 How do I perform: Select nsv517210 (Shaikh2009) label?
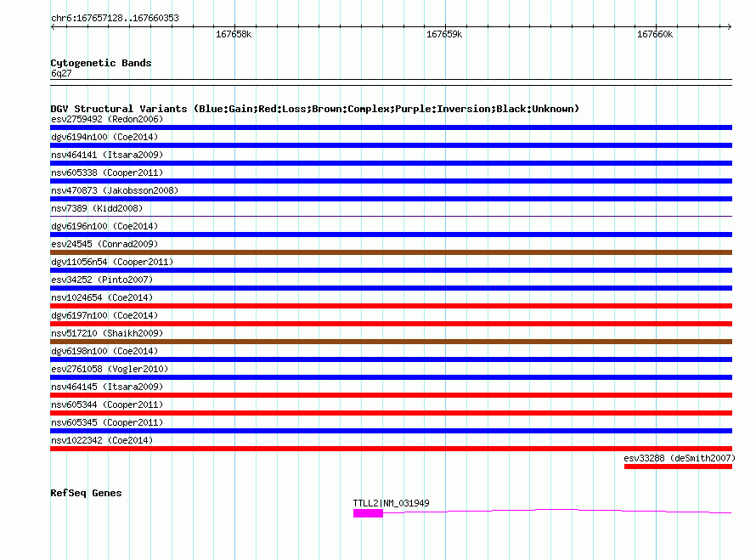pos(107,333)
